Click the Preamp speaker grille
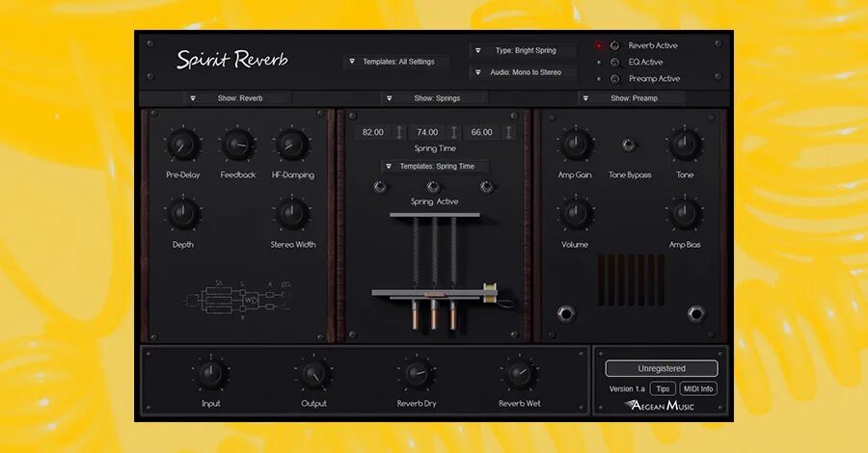The image size is (868, 453). (631, 280)
